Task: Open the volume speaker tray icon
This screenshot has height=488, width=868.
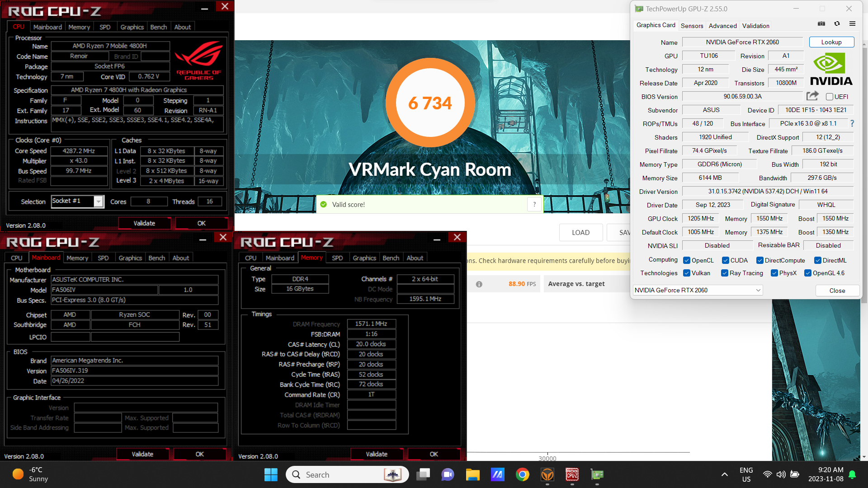Action: 781,474
